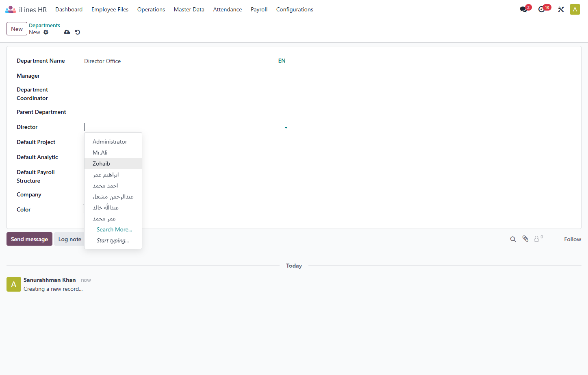Choose عبدالله خالد in the dropdown

point(113,207)
